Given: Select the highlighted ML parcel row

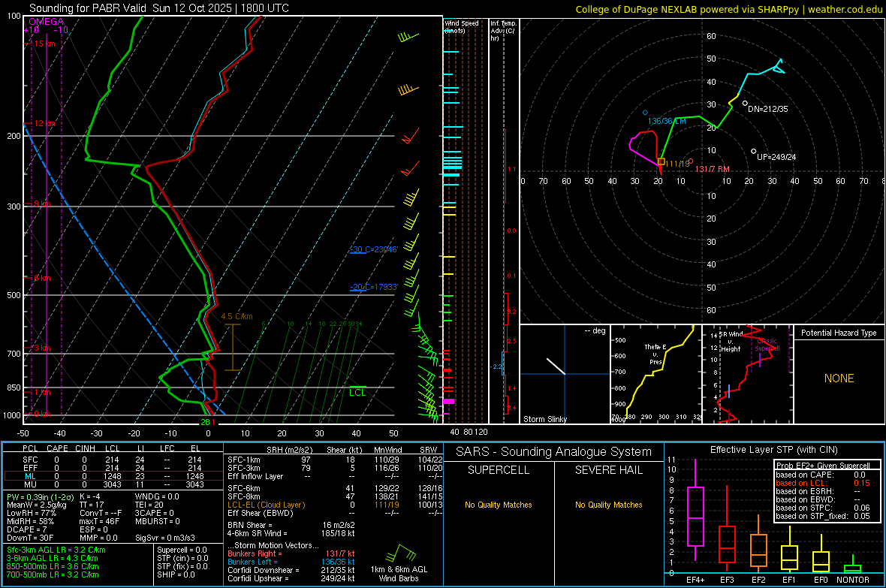Looking at the screenshot, I should pyautogui.click(x=113, y=476).
